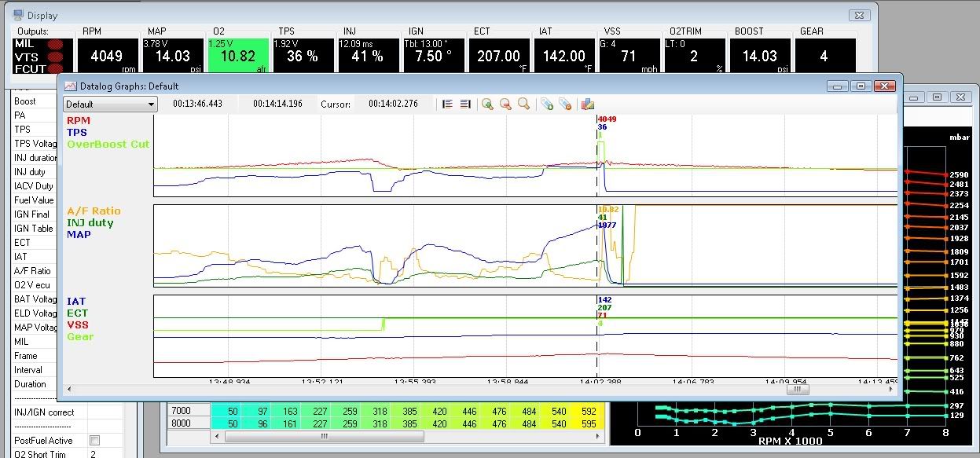Click the Cursor time 00:14:02.276 field
Screen dimensions: 980x458
(393, 104)
